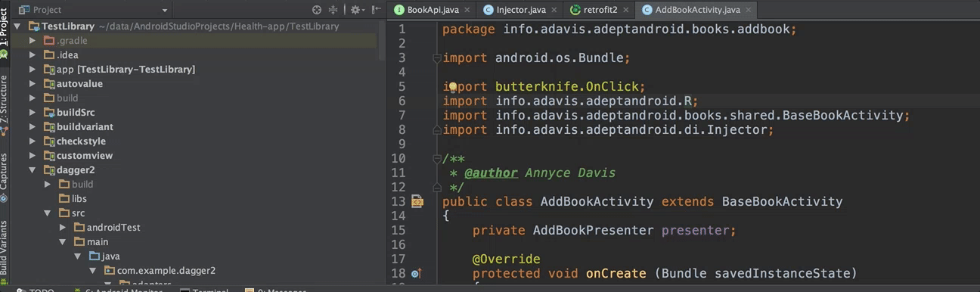Select the com.example.dagger2 package row
Image resolution: width=980 pixels, height=292 pixels.
click(194, 270)
